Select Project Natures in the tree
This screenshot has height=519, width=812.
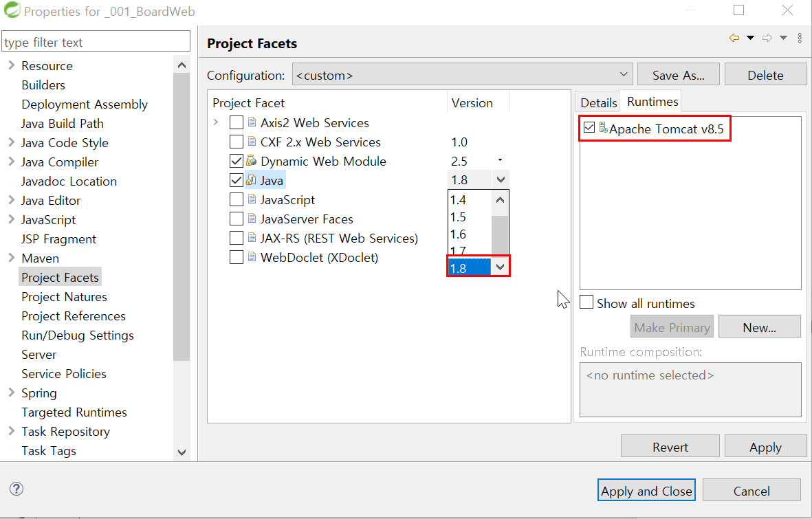tap(64, 296)
